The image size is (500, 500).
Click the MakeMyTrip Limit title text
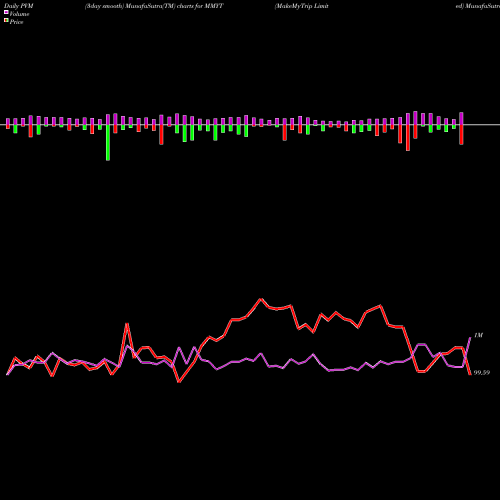point(302,6)
